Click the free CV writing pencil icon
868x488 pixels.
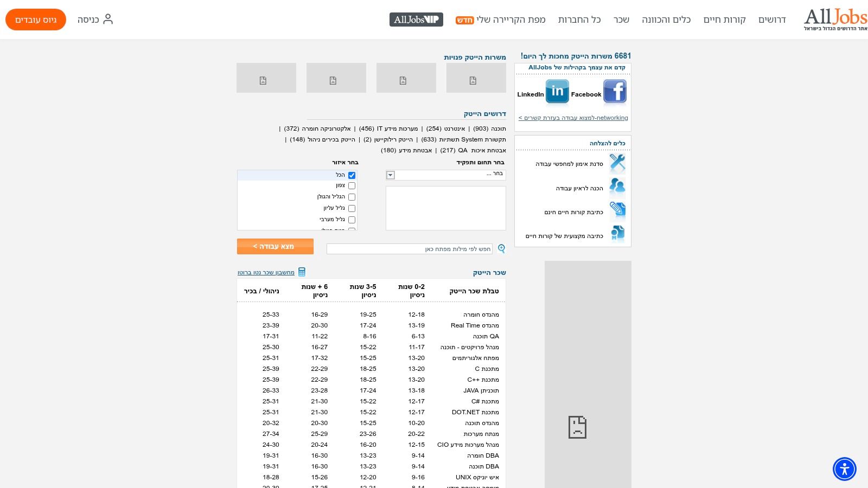(x=617, y=211)
